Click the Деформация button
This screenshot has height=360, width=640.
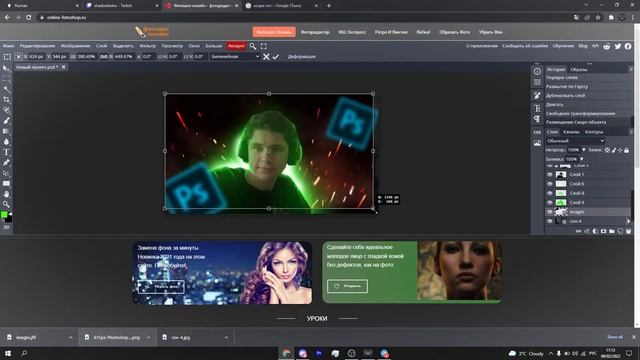pyautogui.click(x=302, y=57)
